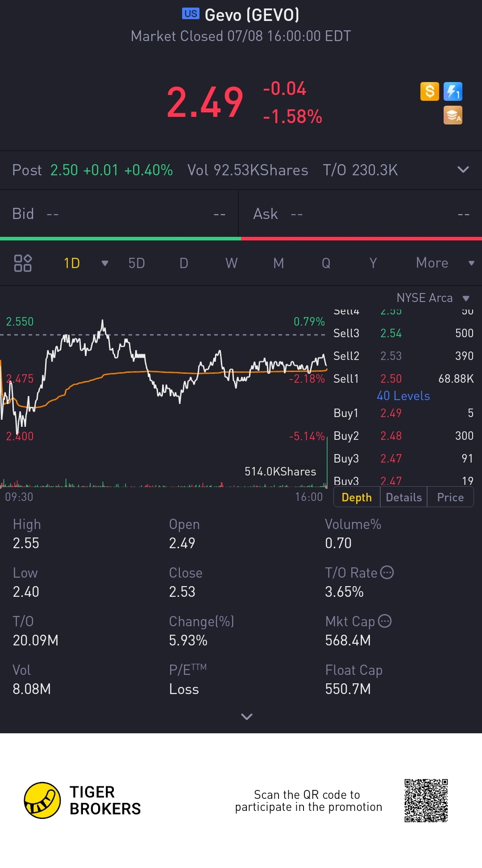Tap the T/O Rate value 3.65%

(345, 591)
